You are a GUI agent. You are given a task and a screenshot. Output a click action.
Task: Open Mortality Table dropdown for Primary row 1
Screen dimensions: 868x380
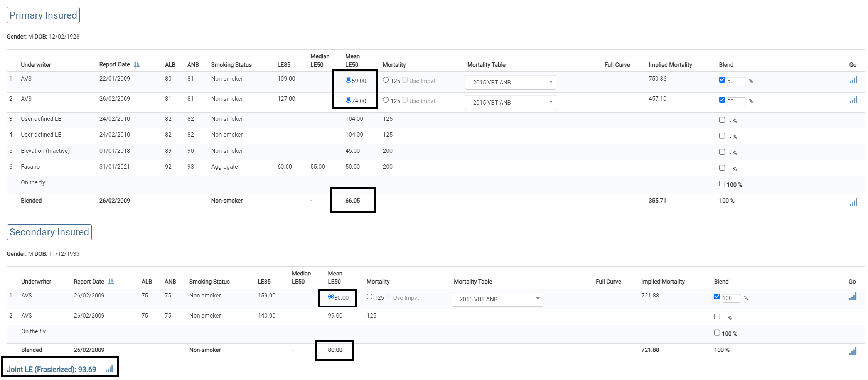point(510,82)
